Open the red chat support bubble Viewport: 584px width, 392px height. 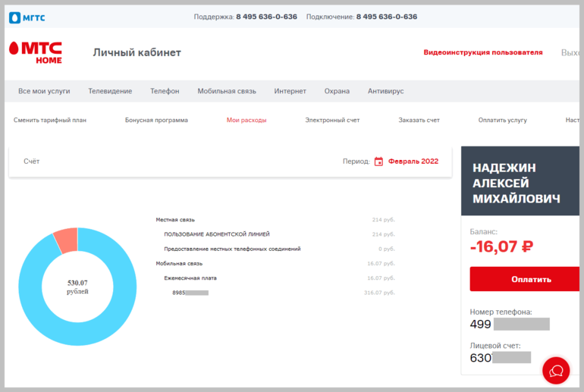(x=556, y=371)
